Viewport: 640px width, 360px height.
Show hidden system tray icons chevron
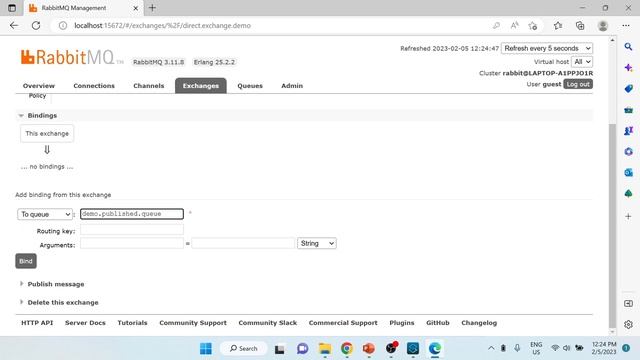coord(491,348)
